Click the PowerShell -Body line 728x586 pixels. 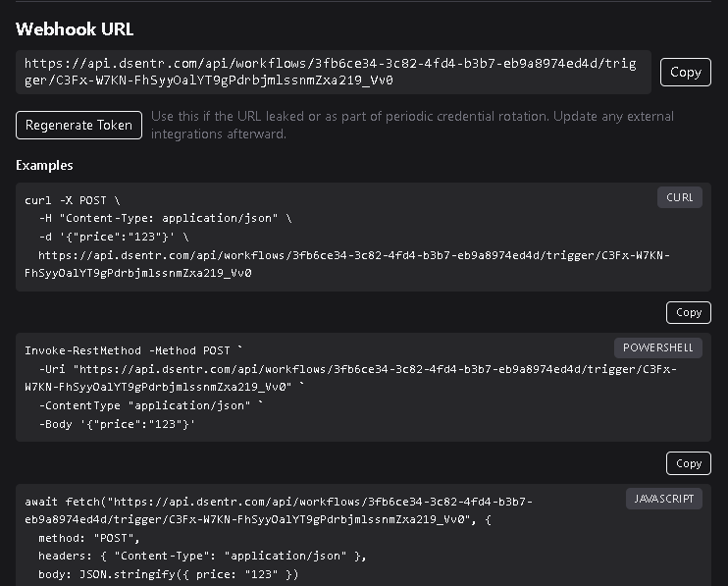click(x=117, y=424)
